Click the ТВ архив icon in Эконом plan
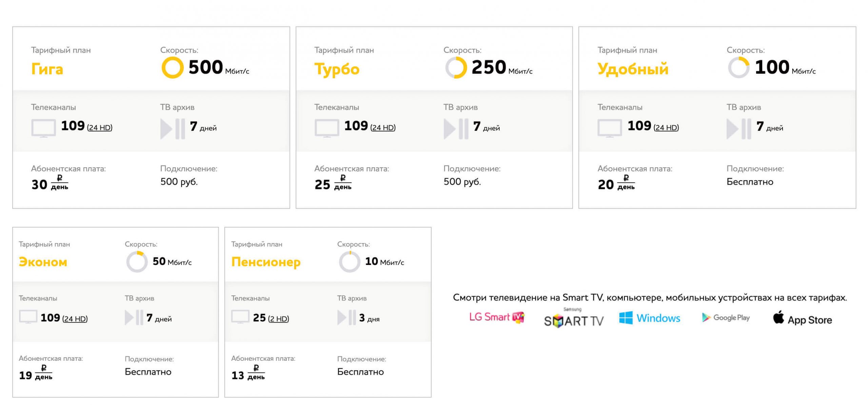Screen dimensions: 868x420 tap(134, 317)
